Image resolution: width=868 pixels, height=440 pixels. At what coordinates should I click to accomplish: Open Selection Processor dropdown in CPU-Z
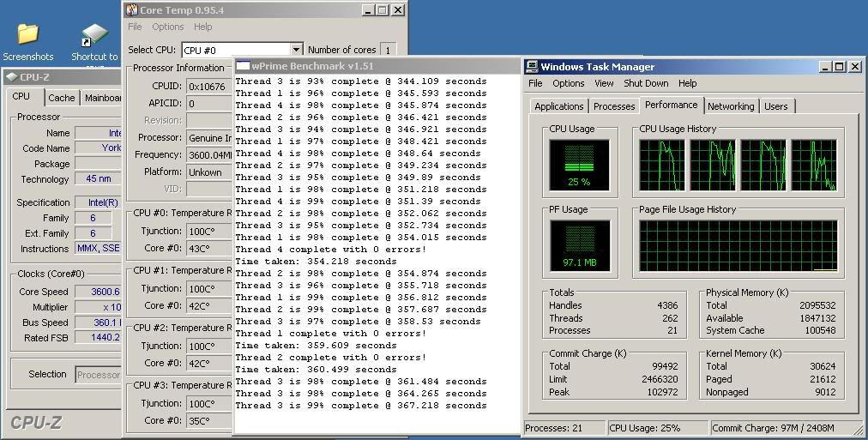[x=98, y=375]
